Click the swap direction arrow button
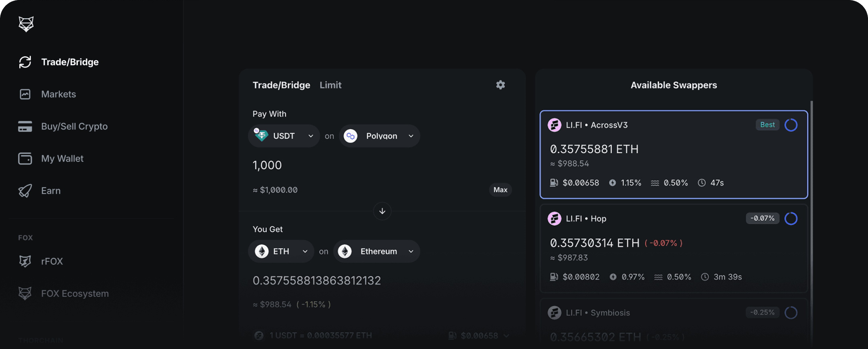The image size is (868, 349). (382, 211)
